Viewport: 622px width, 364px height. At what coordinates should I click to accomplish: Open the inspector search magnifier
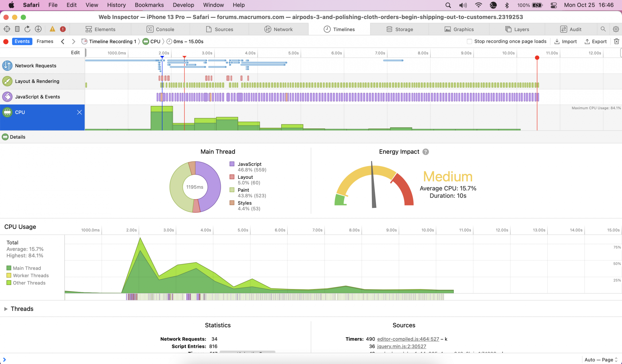(603, 29)
